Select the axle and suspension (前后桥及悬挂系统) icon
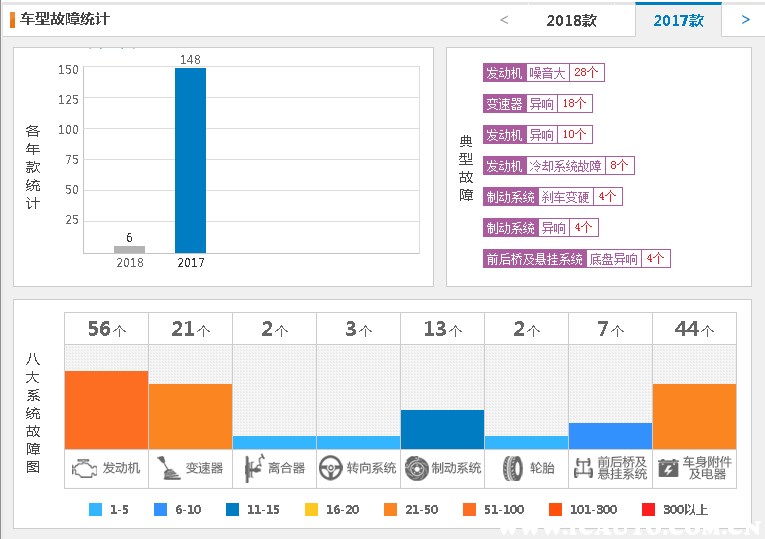 tap(584, 467)
